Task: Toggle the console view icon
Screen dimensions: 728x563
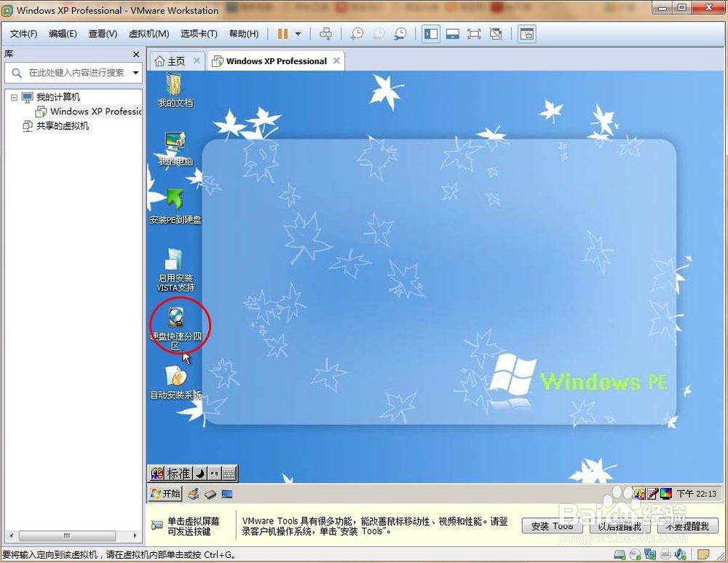Action: coord(526,34)
